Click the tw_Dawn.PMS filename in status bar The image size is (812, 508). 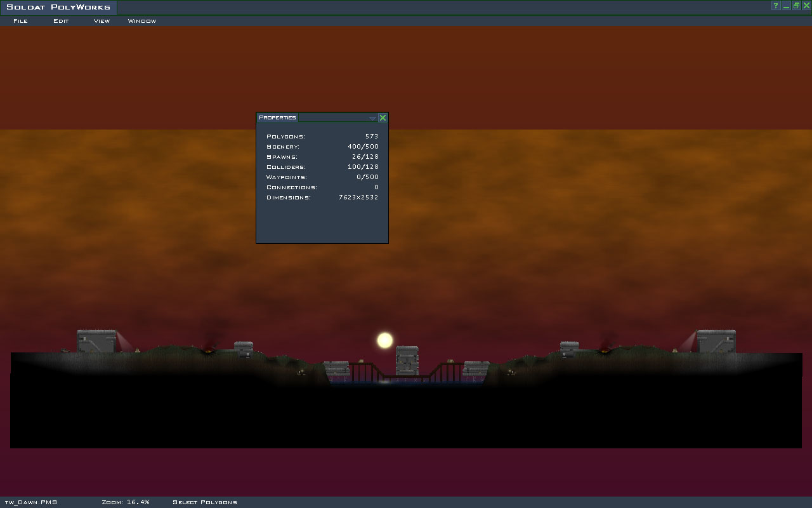(x=30, y=502)
